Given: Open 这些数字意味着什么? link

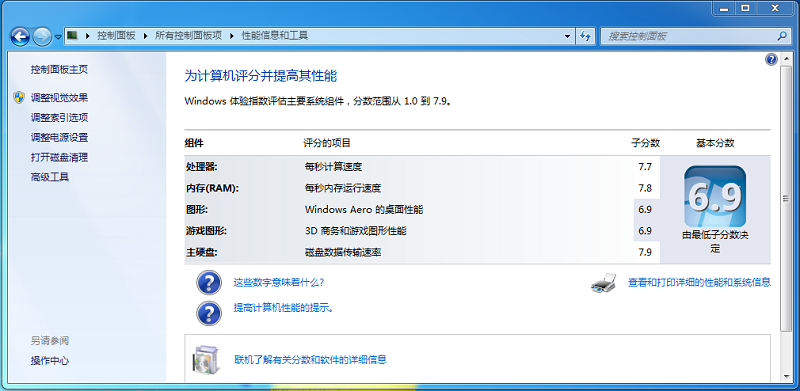Looking at the screenshot, I should [279, 282].
